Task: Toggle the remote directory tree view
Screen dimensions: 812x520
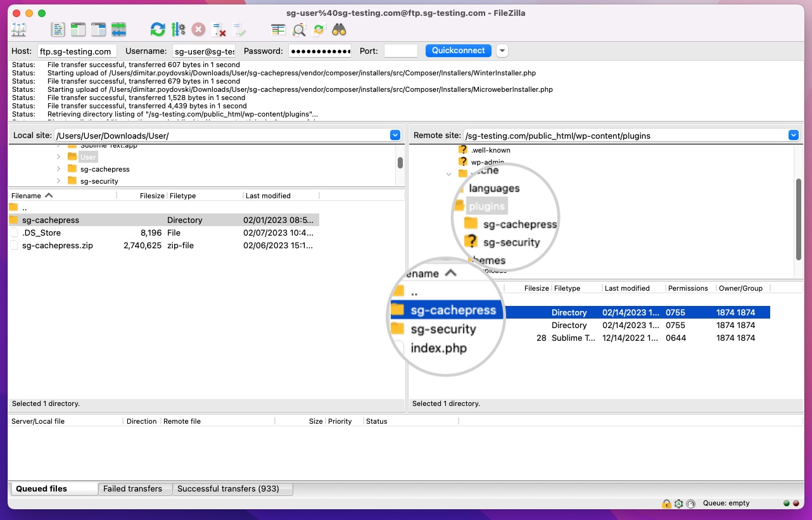Action: pyautogui.click(x=98, y=29)
